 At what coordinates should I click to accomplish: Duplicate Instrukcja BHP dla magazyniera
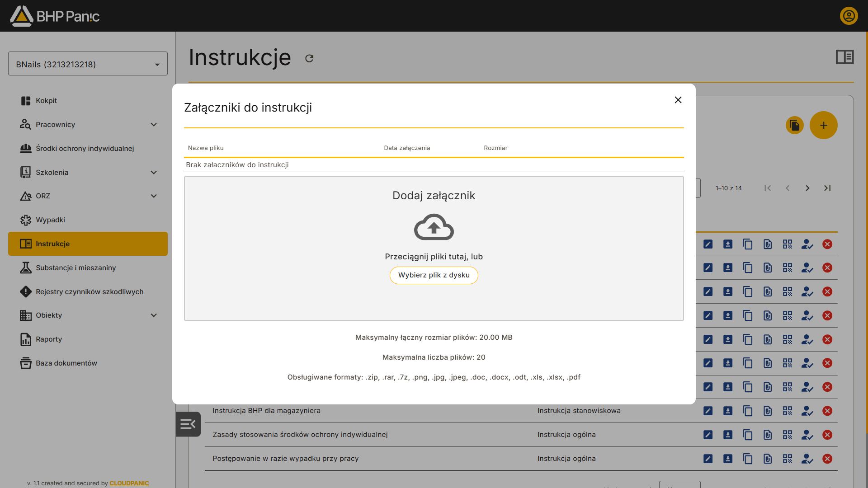click(748, 411)
